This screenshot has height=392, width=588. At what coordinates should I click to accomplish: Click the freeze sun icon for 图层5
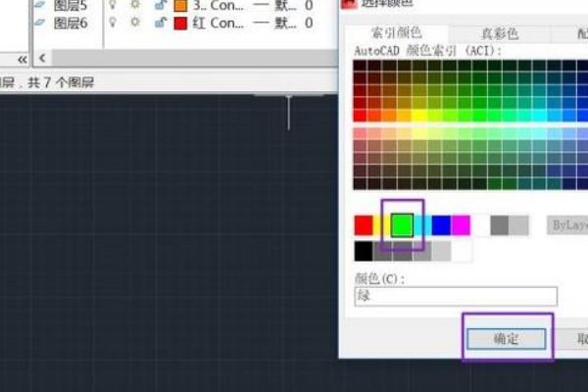pos(134,5)
